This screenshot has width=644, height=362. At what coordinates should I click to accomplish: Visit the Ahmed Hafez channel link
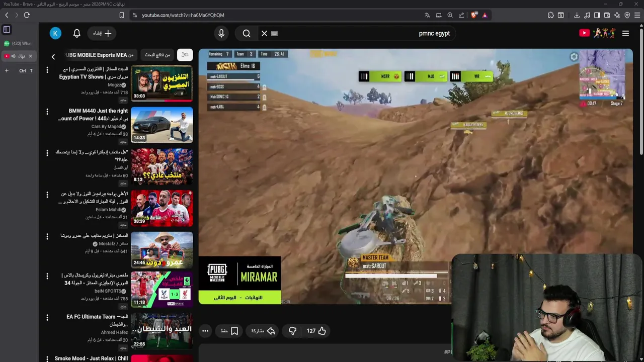(114, 332)
